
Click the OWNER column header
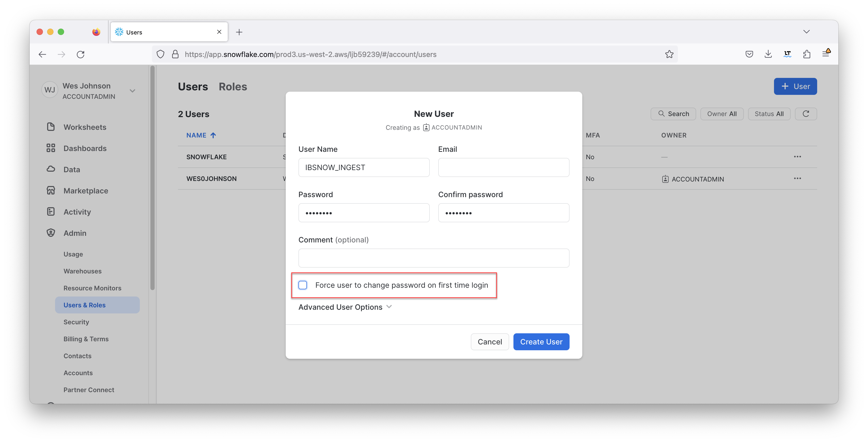click(x=674, y=135)
